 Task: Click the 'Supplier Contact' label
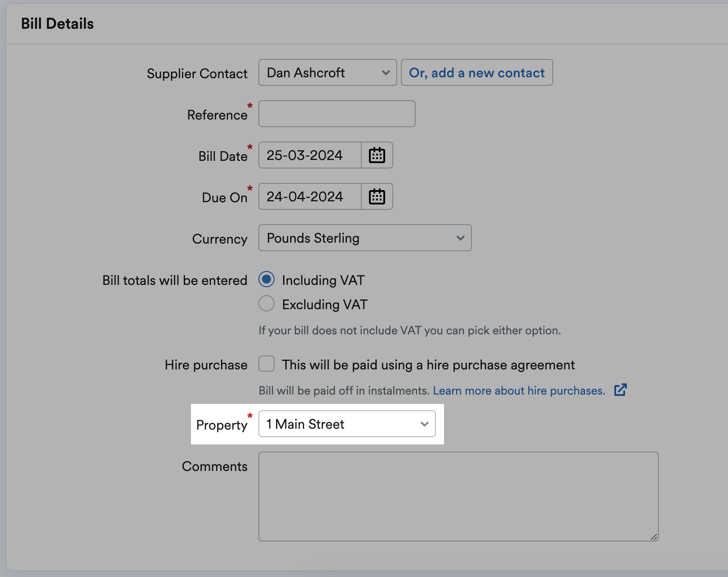pyautogui.click(x=197, y=74)
